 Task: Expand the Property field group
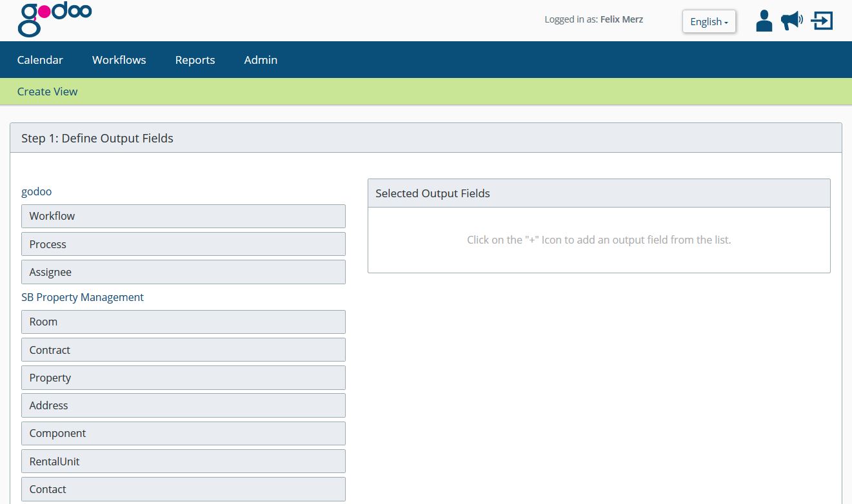point(183,378)
